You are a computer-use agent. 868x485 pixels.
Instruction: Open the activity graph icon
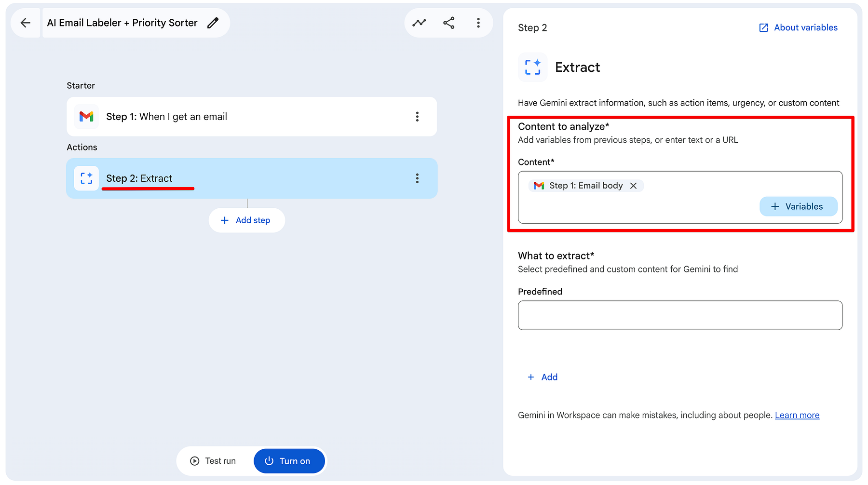419,23
